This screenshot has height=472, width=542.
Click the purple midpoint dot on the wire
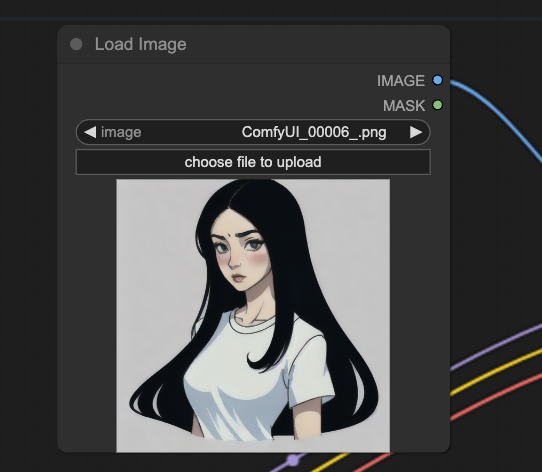293,460
